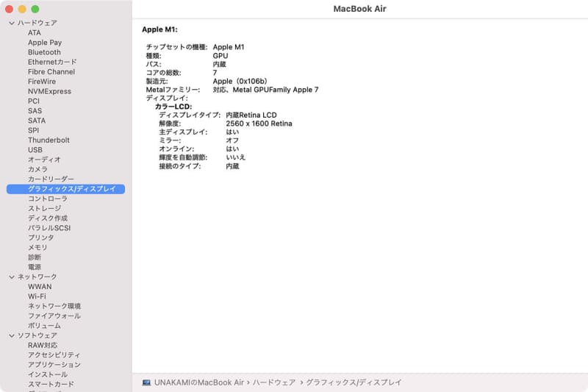The image size is (588, 392).
Task: Select SATA in the sidebar
Action: (x=37, y=121)
